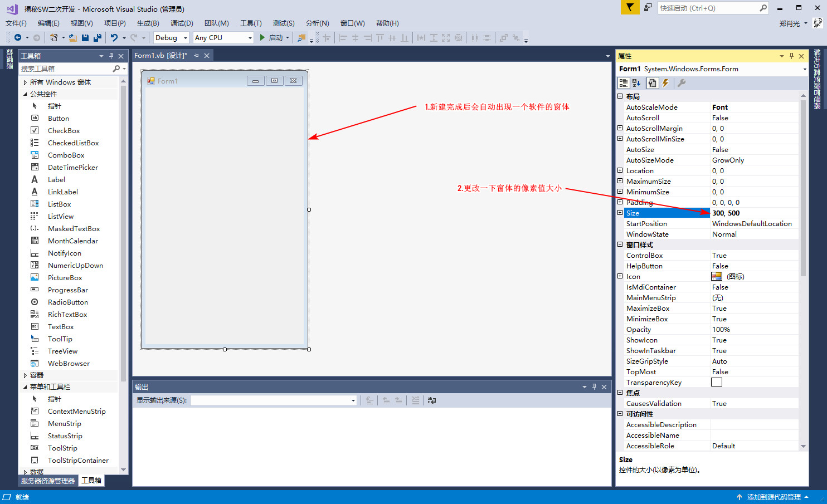Click the 解决方案资源管理器 side tab
Screen dimensions: 827x504
pos(817,79)
